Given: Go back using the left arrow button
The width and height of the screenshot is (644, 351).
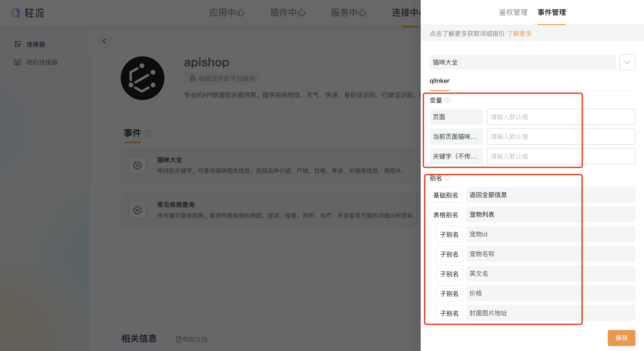Looking at the screenshot, I should 104,41.
